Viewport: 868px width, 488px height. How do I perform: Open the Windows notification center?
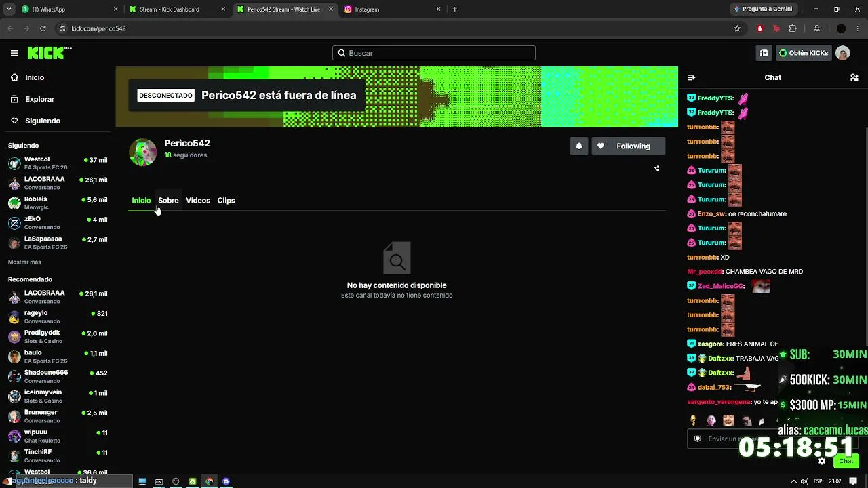coord(853,481)
